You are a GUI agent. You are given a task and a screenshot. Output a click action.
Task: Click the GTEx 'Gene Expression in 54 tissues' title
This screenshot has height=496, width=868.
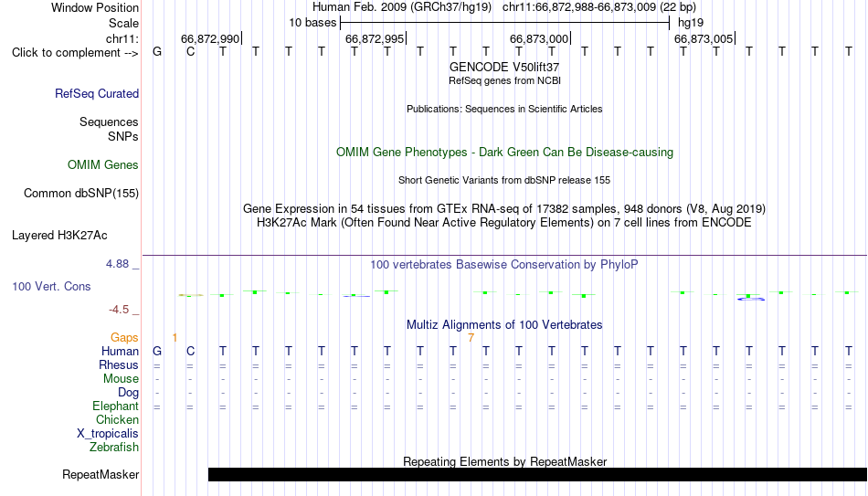(504, 208)
